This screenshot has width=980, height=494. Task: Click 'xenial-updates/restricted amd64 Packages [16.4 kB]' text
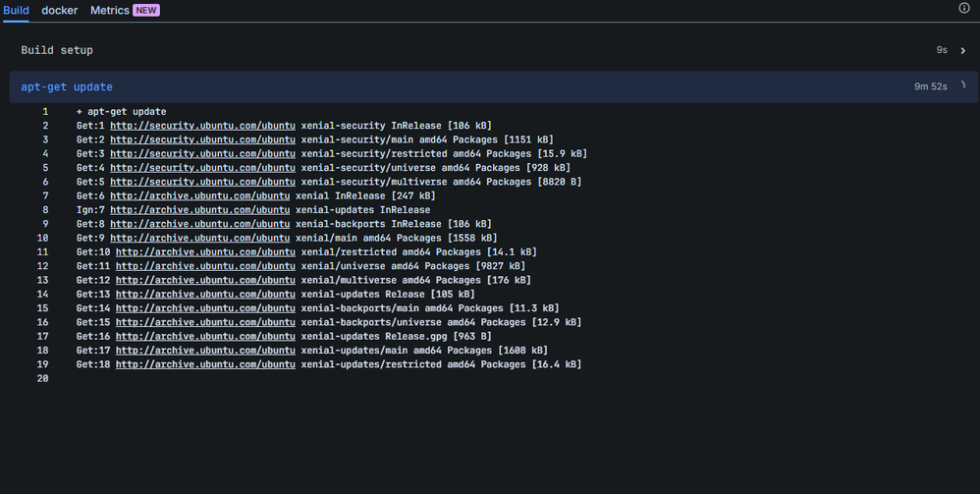441,364
